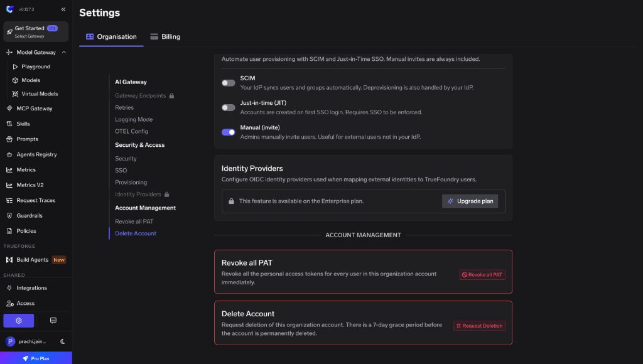Click the red Revoke all PAT button

pos(482,275)
